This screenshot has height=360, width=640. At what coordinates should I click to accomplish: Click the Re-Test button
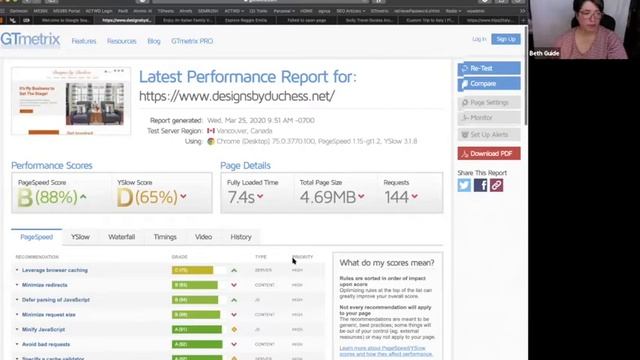pos(489,68)
